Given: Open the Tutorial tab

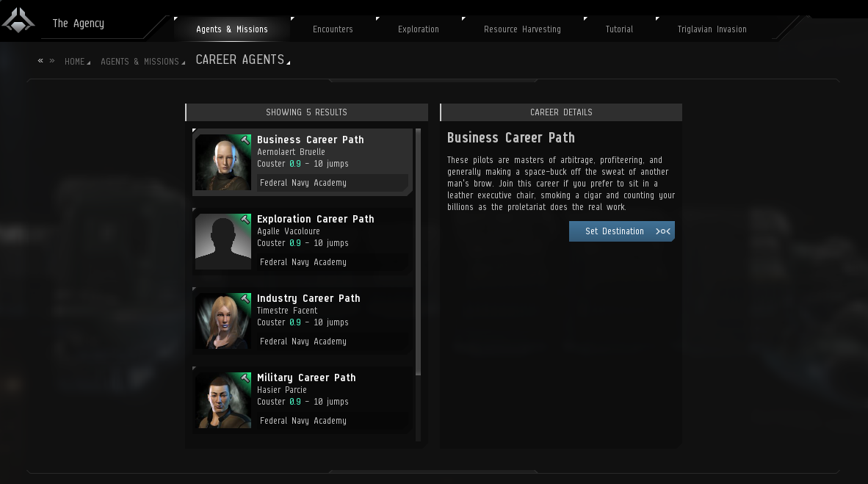Looking at the screenshot, I should 620,29.
